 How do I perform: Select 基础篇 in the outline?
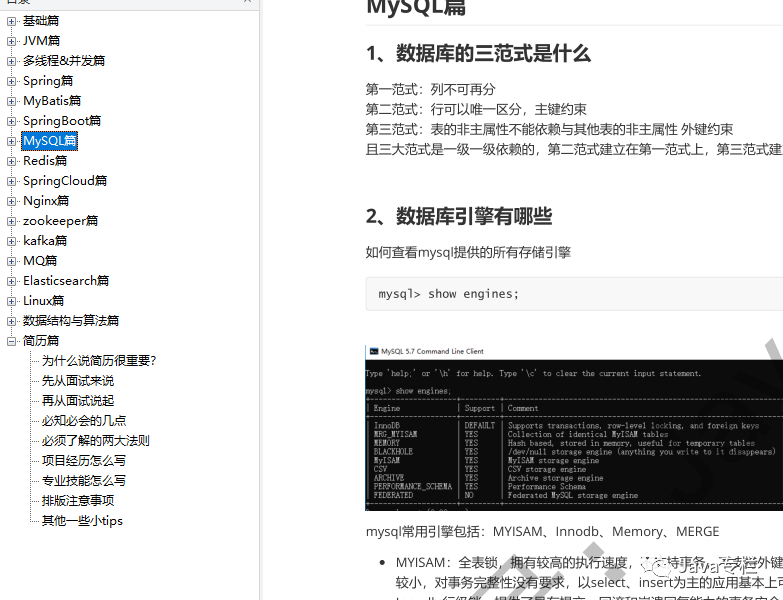pyautogui.click(x=41, y=21)
